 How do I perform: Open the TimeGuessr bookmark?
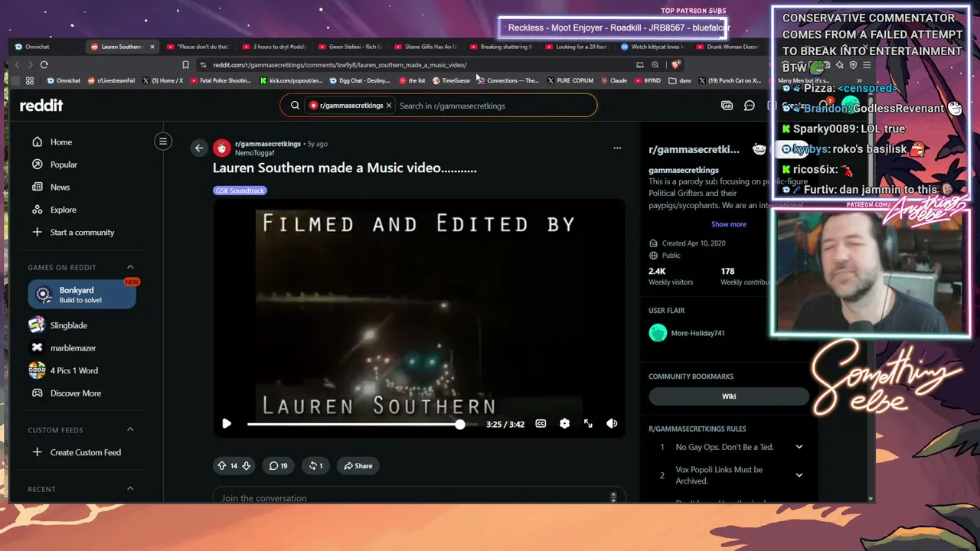tap(452, 80)
